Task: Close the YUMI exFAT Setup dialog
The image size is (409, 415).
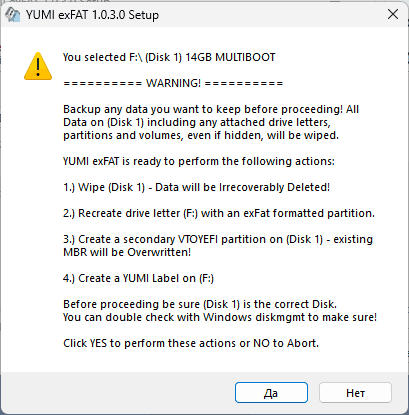Action: coord(393,14)
